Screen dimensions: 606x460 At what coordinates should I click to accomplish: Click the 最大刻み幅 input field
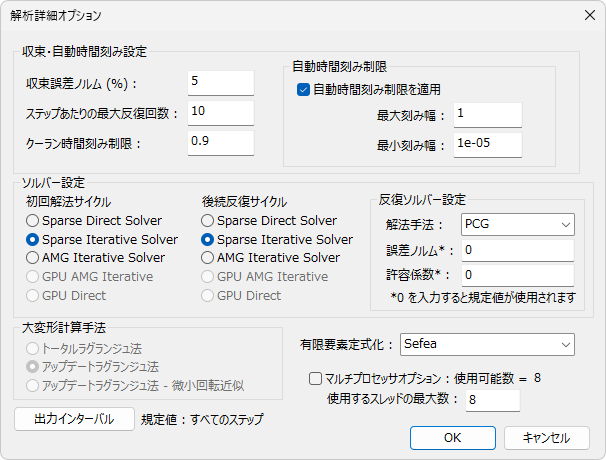488,115
